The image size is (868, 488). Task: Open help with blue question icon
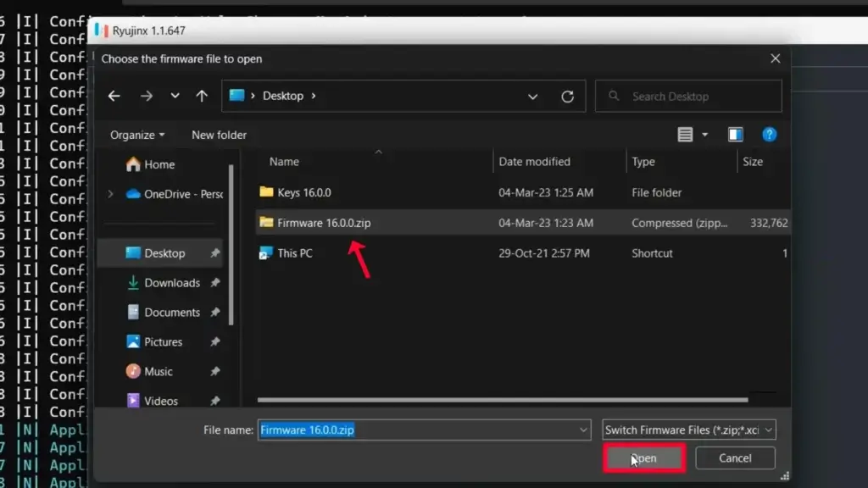(769, 135)
